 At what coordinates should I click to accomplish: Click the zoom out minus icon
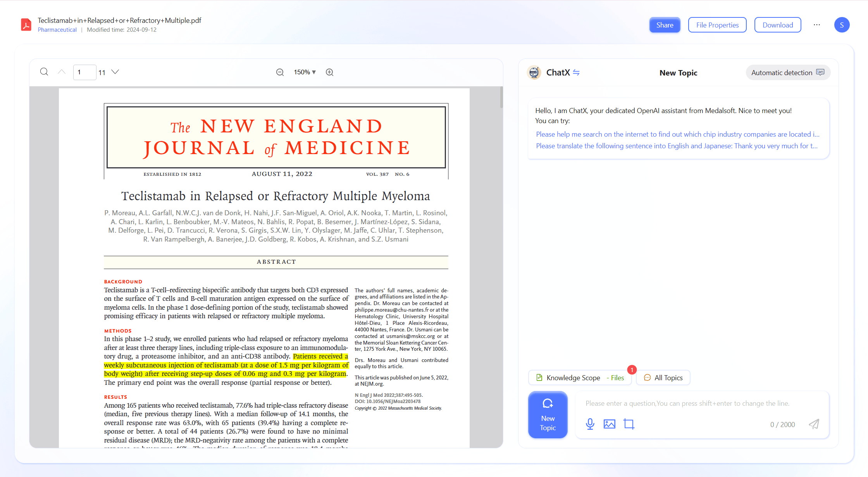[280, 72]
